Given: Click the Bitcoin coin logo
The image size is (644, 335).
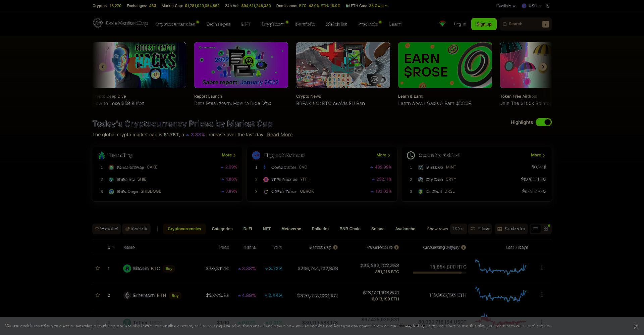Looking at the screenshot, I should coord(127,269).
